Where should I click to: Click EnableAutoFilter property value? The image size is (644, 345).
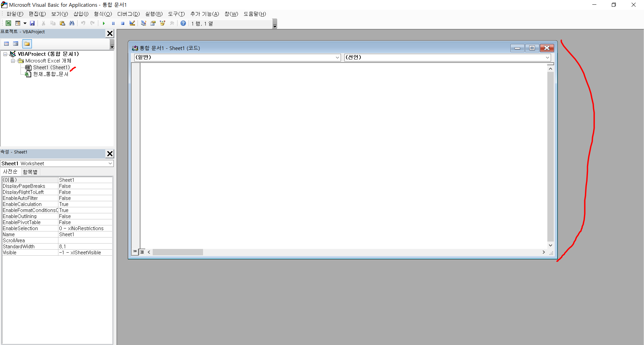pyautogui.click(x=85, y=198)
